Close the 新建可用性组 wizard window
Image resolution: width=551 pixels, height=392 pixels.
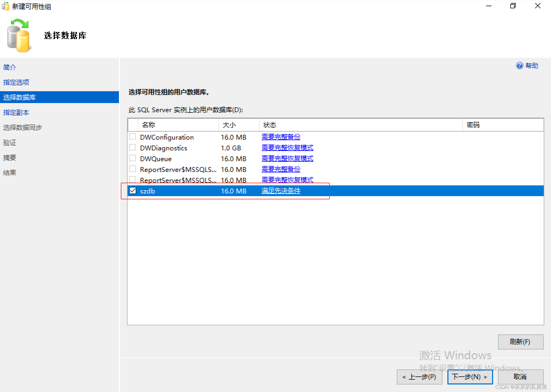(x=538, y=6)
